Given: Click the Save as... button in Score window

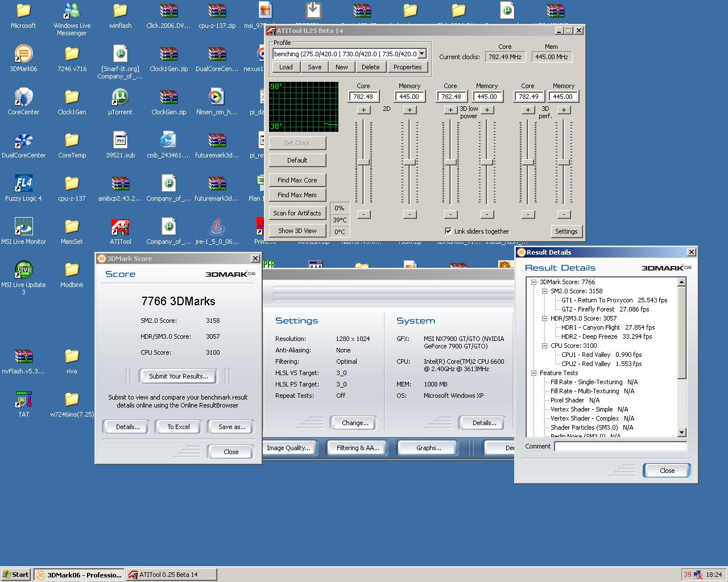Looking at the screenshot, I should (x=232, y=427).
